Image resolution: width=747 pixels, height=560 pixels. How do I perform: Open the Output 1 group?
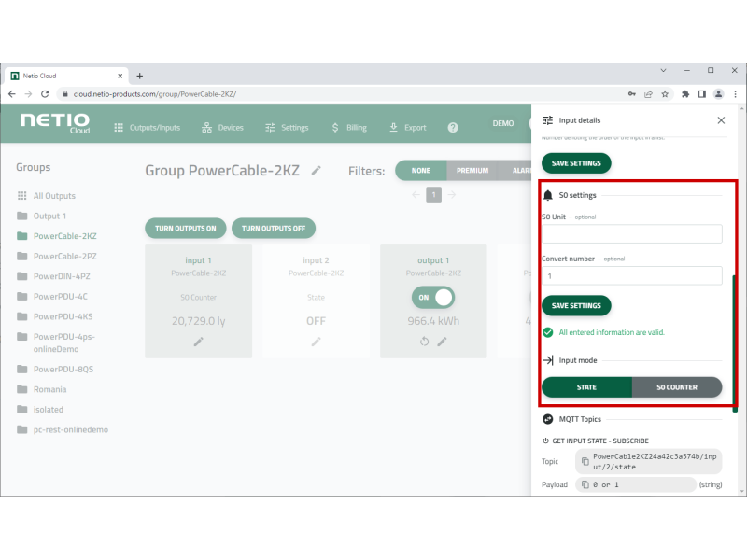coord(41,217)
